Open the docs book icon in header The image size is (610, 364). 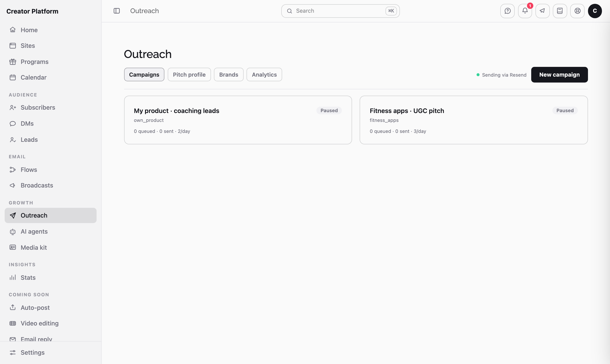pyautogui.click(x=560, y=11)
